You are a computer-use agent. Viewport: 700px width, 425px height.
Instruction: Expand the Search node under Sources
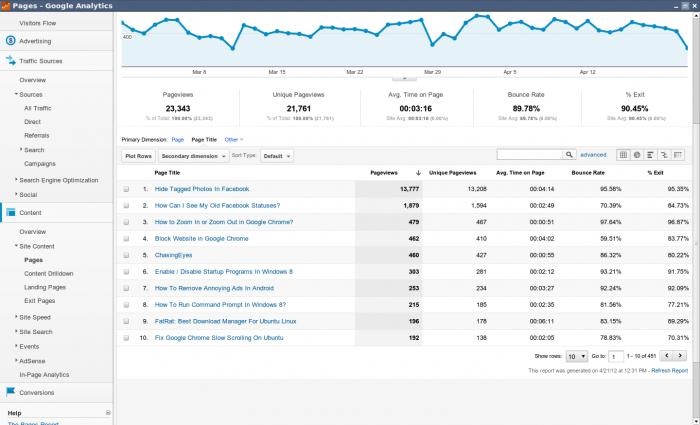[21, 150]
